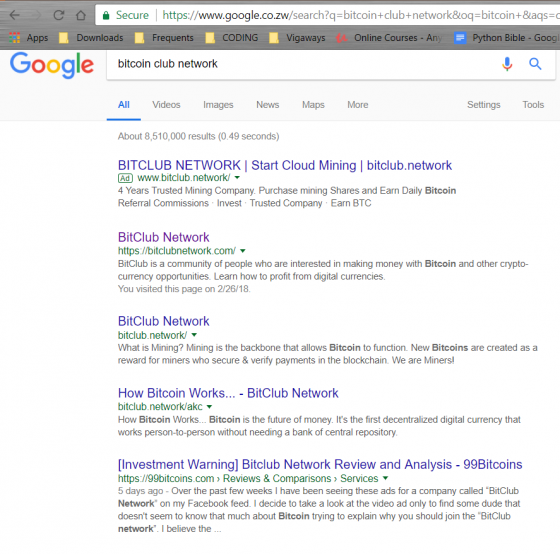Switch to the Images search tab
This screenshot has width=560, height=554.
click(218, 105)
